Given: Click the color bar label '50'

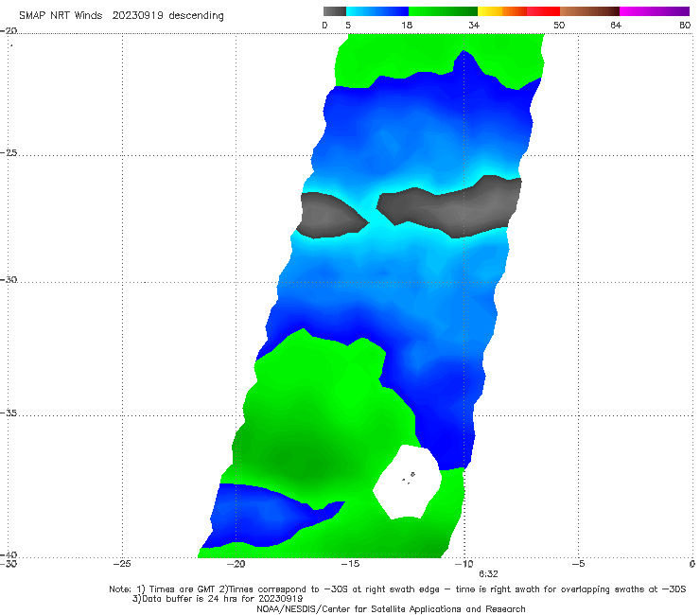Looking at the screenshot, I should 559,26.
